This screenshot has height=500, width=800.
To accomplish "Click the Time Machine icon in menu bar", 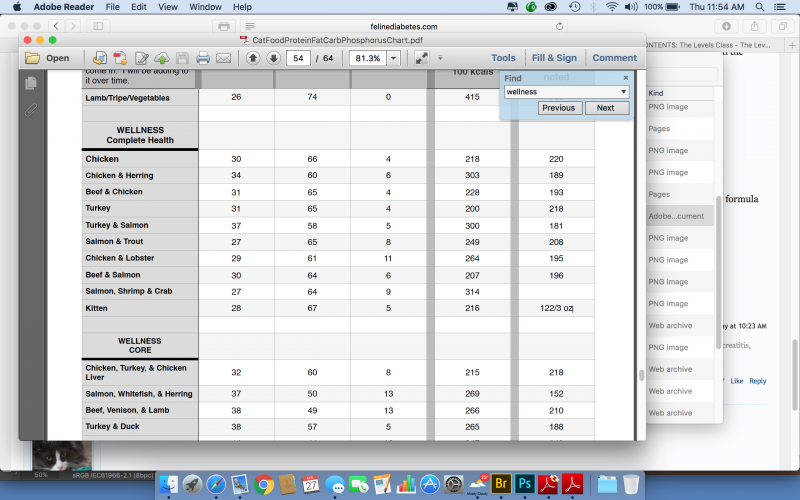I will click(574, 7).
